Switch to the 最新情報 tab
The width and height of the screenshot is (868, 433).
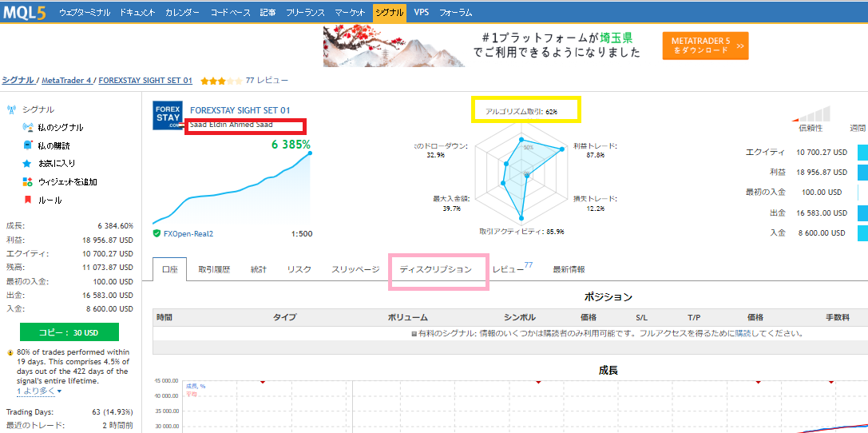(569, 270)
